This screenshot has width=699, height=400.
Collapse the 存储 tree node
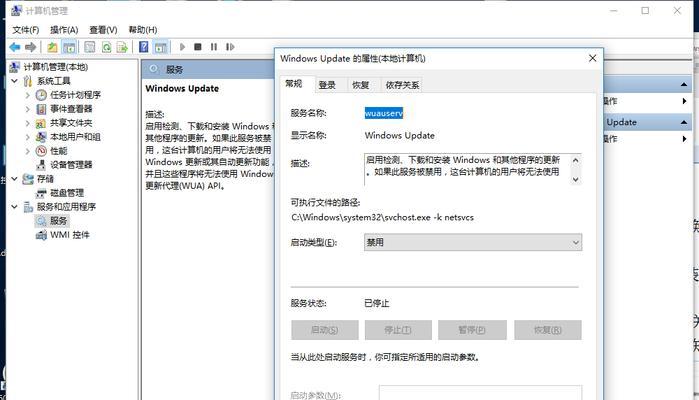point(15,179)
